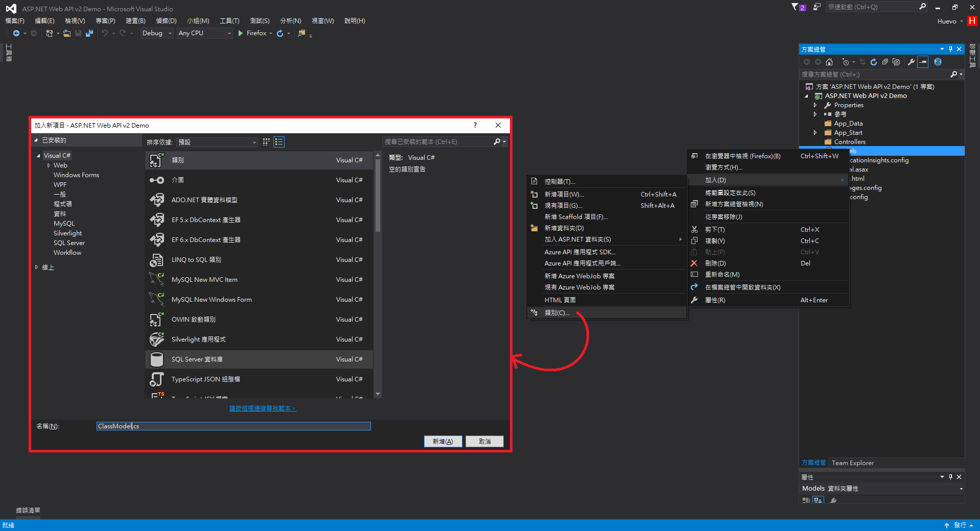
Task: Open the Debug configuration dropdown
Action: click(157, 33)
